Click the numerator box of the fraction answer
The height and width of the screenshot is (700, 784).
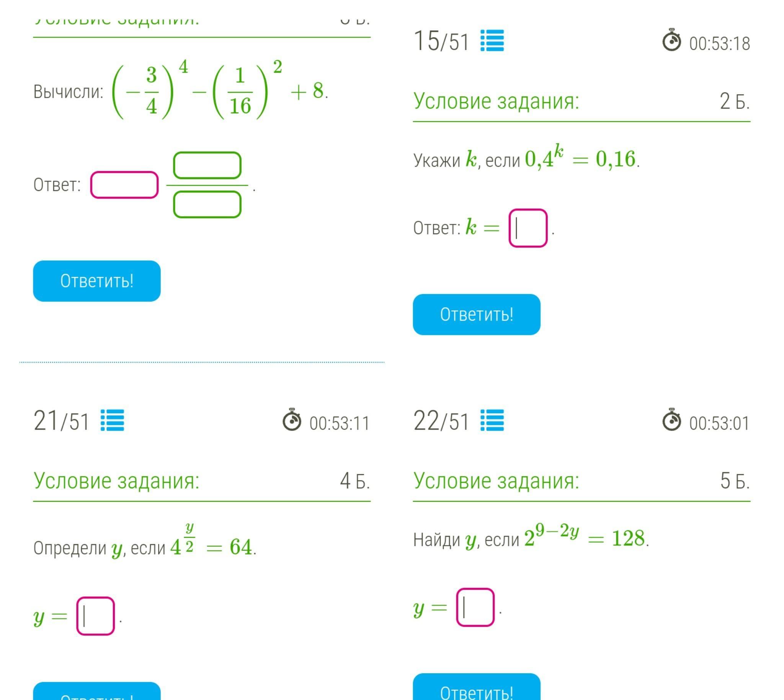coord(207,166)
